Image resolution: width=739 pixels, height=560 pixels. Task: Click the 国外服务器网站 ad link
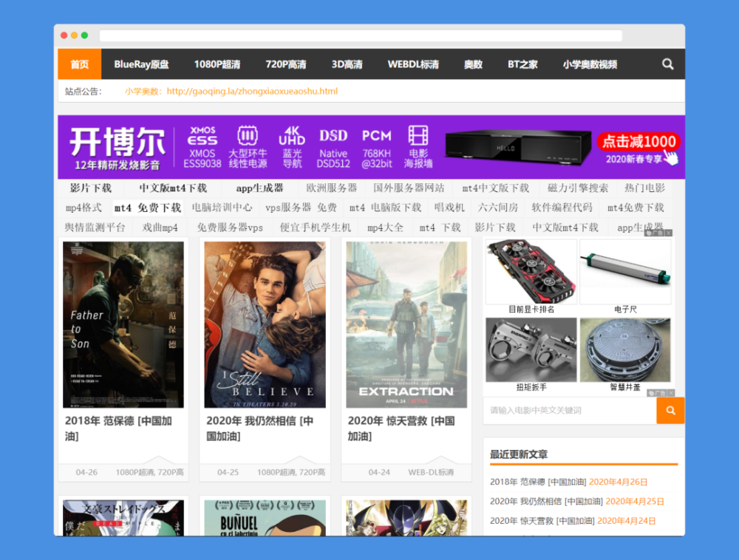point(409,188)
